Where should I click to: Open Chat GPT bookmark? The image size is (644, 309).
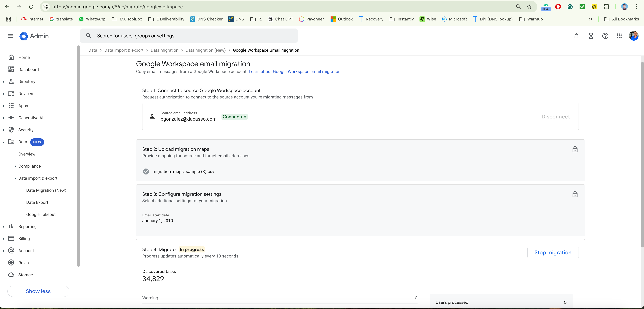[281, 19]
